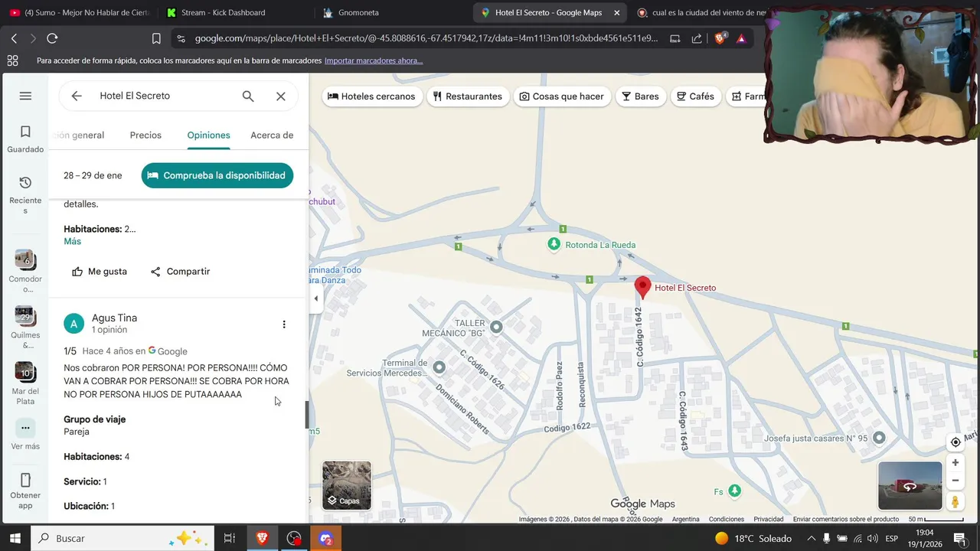
Task: Filter by Cosas que hacer chip
Action: pyautogui.click(x=561, y=96)
